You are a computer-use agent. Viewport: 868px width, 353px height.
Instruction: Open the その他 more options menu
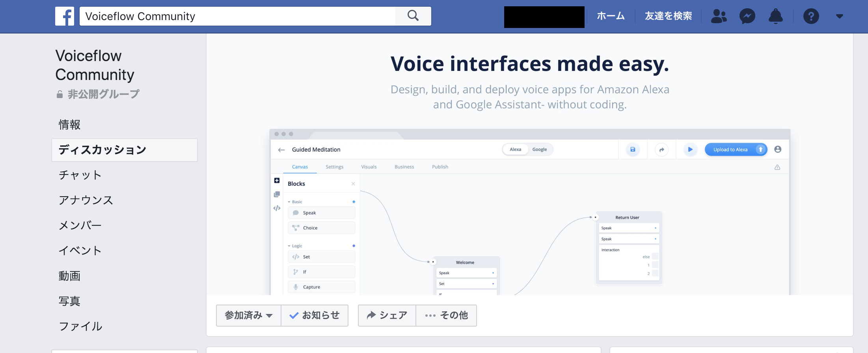(446, 315)
